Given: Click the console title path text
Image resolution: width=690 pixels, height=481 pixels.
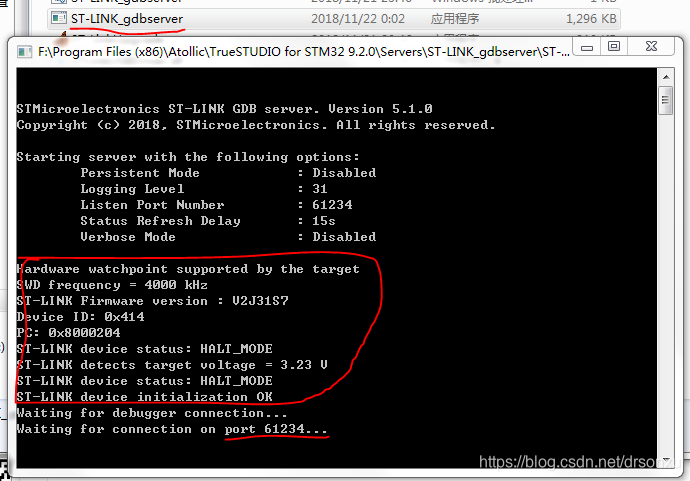Looking at the screenshot, I should (304, 52).
